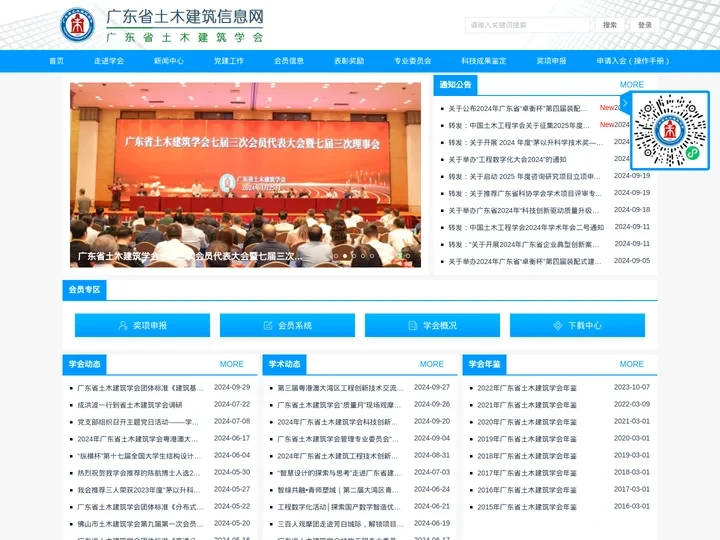Open 会员信息 navigation menu item
The height and width of the screenshot is (540, 720).
click(289, 61)
